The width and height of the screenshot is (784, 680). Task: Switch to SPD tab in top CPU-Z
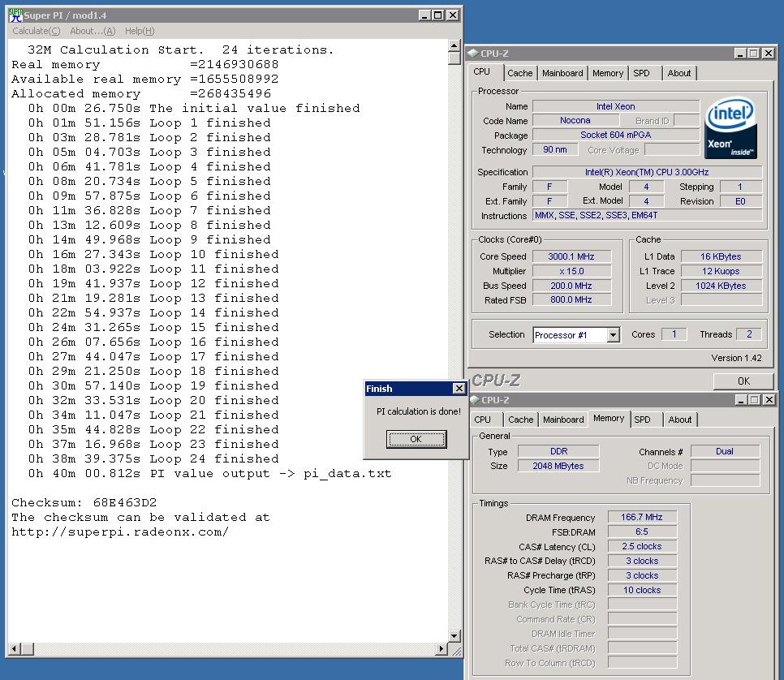point(641,73)
